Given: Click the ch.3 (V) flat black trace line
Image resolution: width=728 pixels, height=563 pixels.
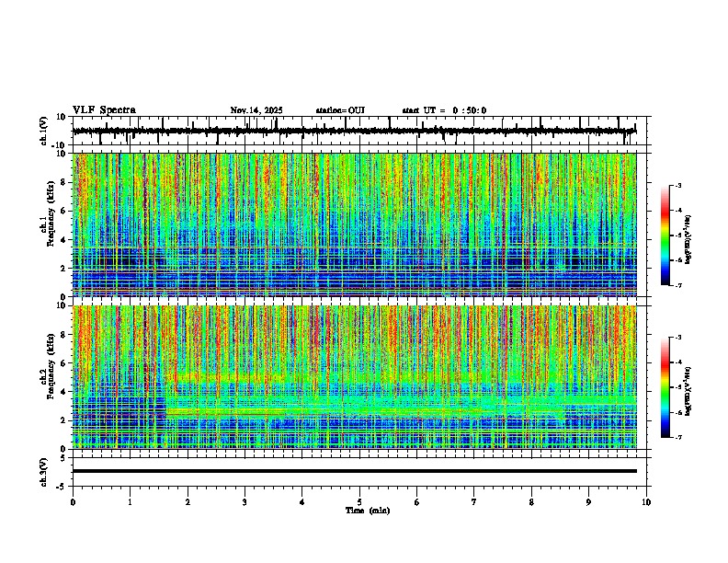Looking at the screenshot, I should (354, 471).
